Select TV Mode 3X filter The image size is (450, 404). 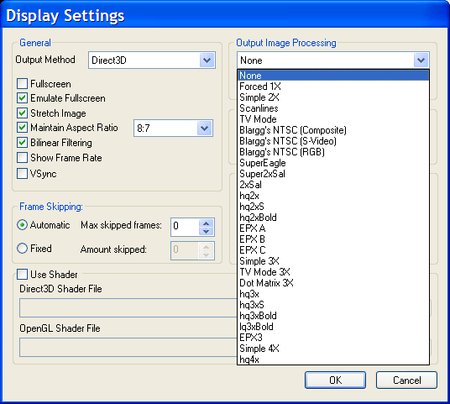333,272
